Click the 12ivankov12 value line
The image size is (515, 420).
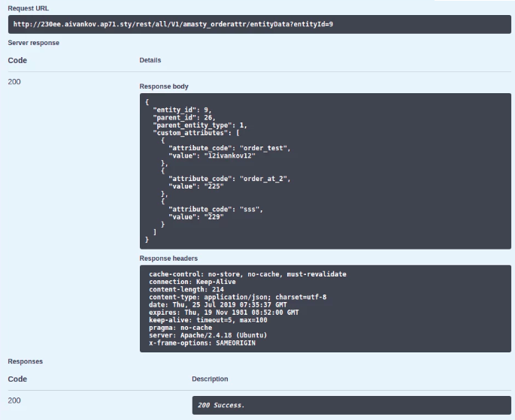pos(214,156)
